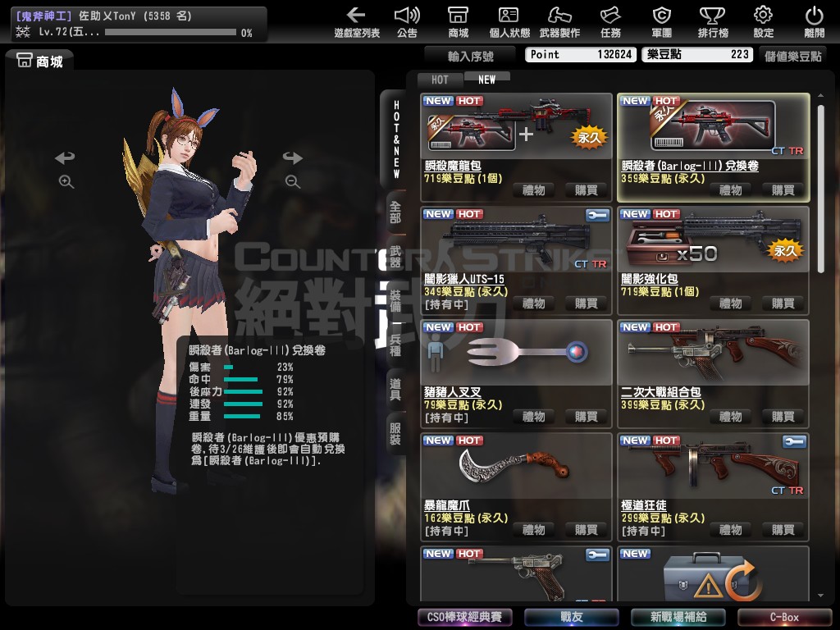Open weapon crafting (武器製作) icon
Screen dimensions: 840x630
click(x=559, y=22)
